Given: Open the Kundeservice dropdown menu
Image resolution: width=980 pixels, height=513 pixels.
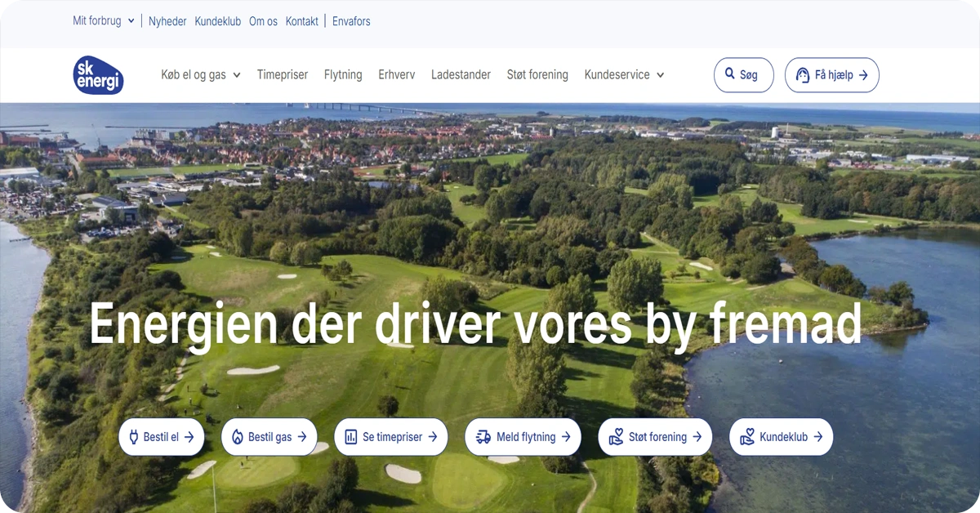Looking at the screenshot, I should pos(624,75).
